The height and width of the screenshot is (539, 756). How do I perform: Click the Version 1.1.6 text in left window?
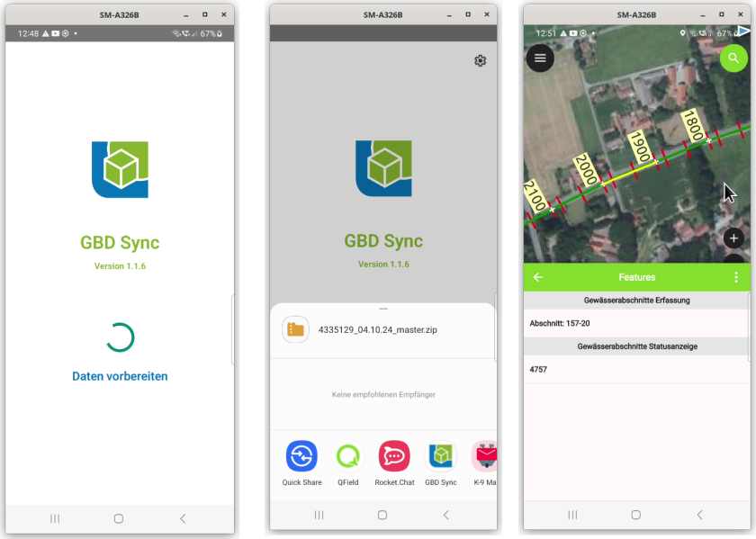tap(120, 266)
